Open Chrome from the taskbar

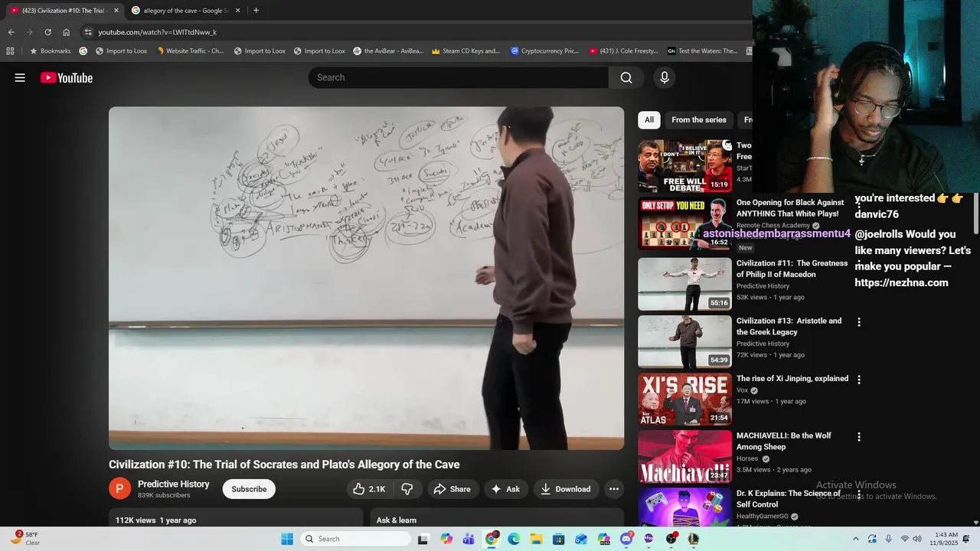click(492, 539)
